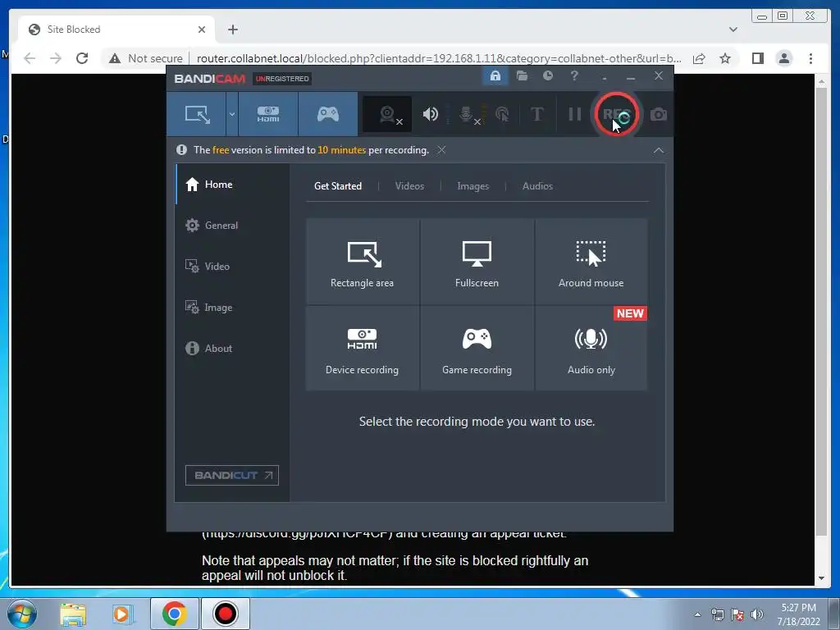Select screen rectangle recording mode in toolbar
Image resolution: width=840 pixels, height=630 pixels.
point(197,114)
